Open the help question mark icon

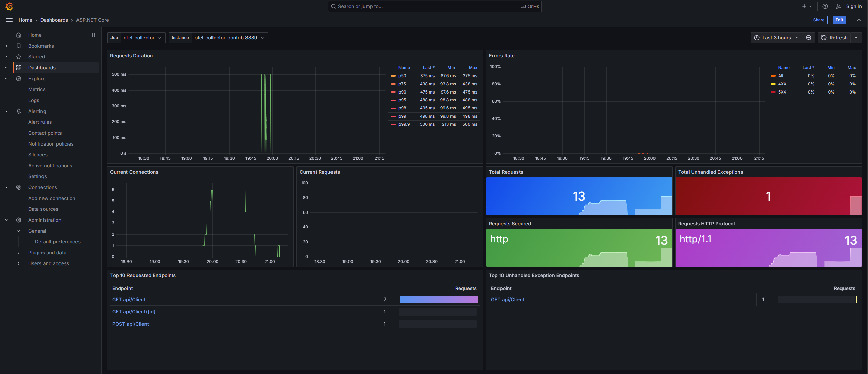(825, 6)
